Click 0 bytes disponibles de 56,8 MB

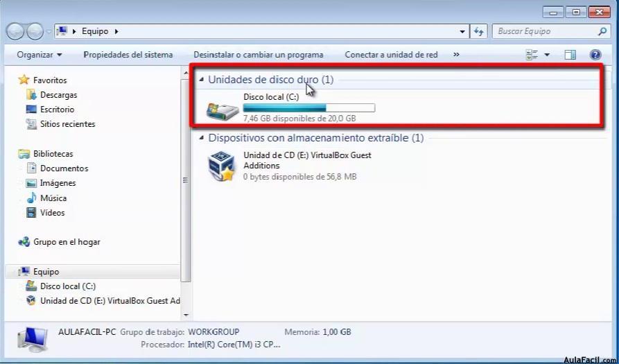pyautogui.click(x=300, y=177)
